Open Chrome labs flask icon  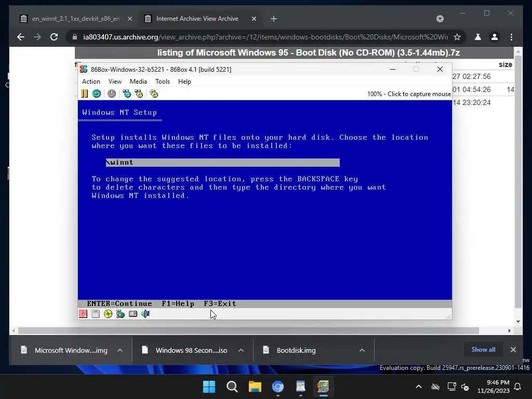(478, 37)
